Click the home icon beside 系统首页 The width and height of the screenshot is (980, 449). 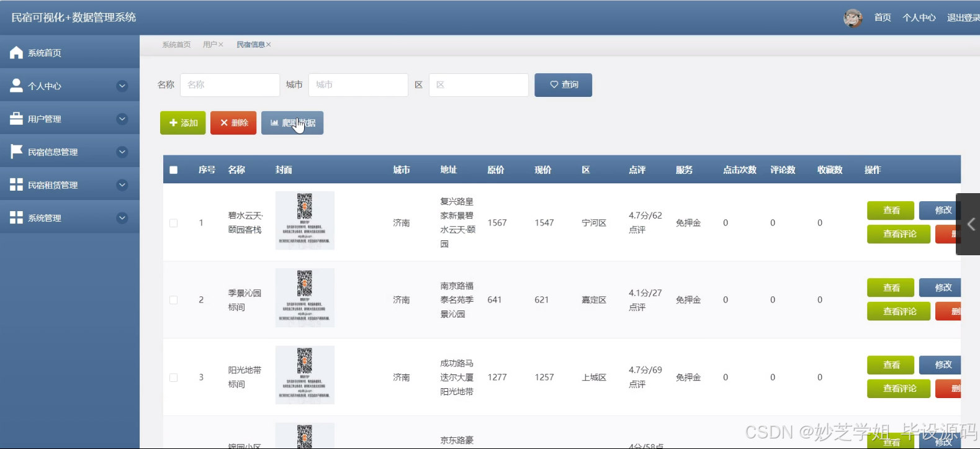tap(17, 53)
